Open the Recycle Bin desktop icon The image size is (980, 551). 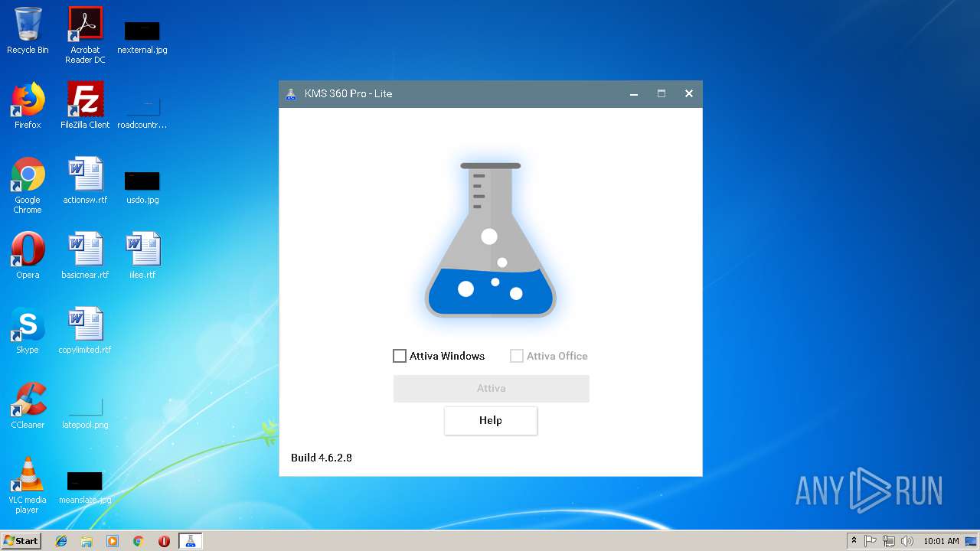pyautogui.click(x=28, y=31)
